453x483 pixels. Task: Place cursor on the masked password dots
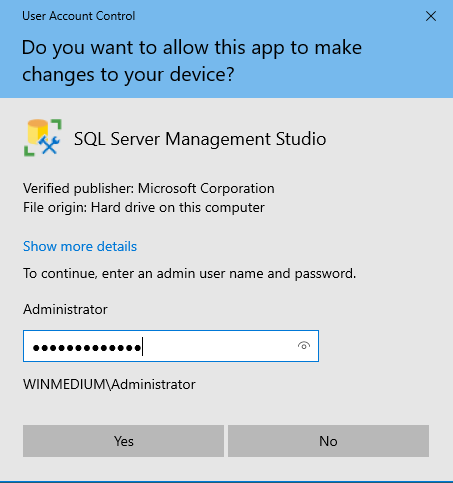point(87,348)
